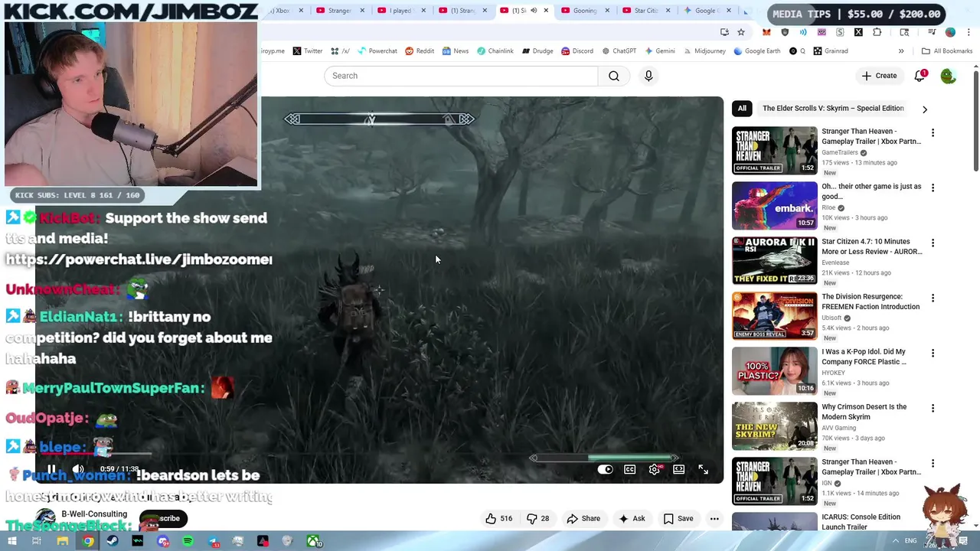This screenshot has width=980, height=551.
Task: Enter fullscreen video mode
Action: [703, 469]
